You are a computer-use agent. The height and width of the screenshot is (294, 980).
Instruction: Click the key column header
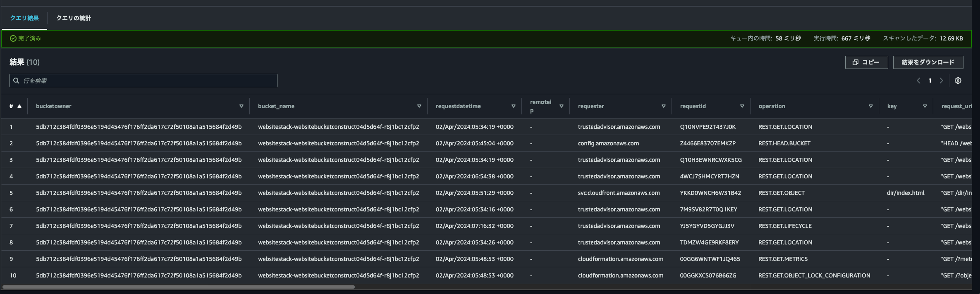892,106
